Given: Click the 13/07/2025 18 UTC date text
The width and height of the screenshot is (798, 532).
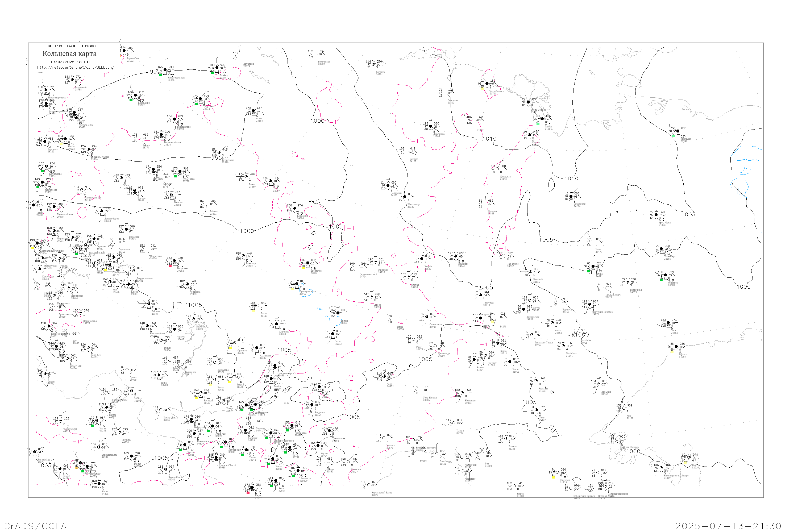Looking at the screenshot, I should [x=70, y=62].
